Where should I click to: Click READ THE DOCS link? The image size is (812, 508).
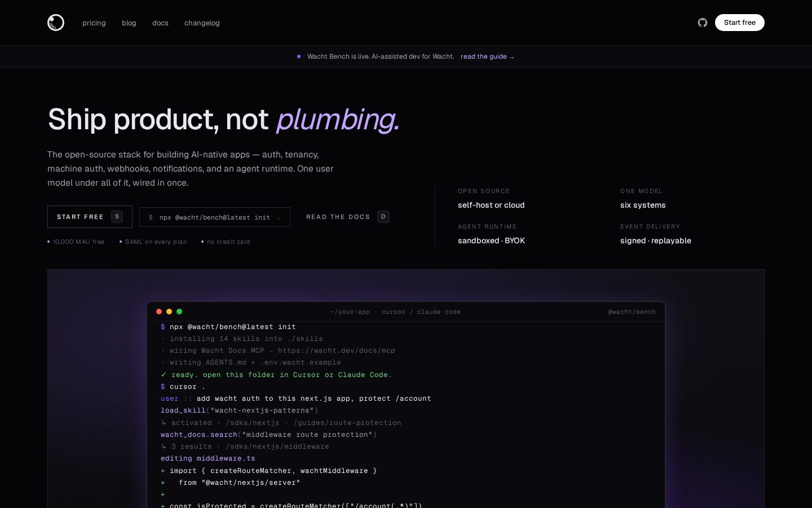click(x=347, y=217)
